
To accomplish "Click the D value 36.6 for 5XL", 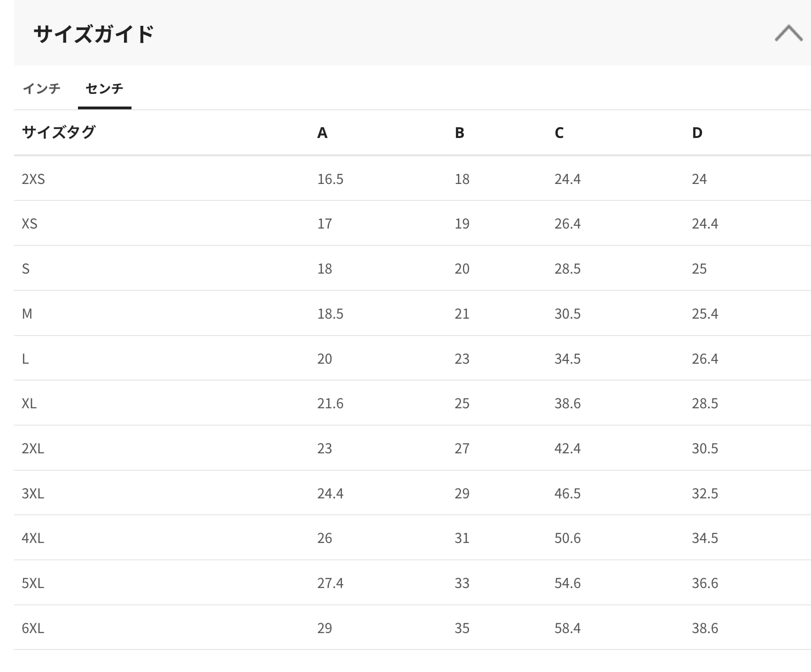I will click(704, 583).
